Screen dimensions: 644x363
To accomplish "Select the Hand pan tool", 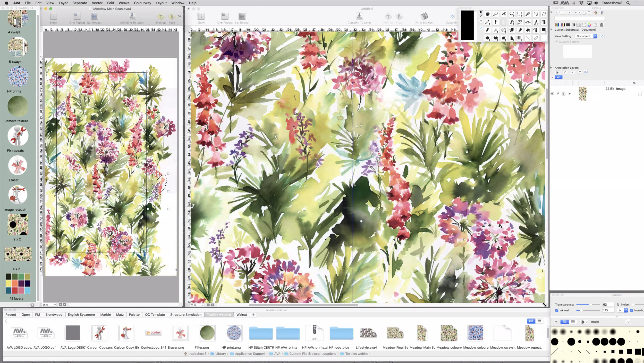I will (487, 14).
